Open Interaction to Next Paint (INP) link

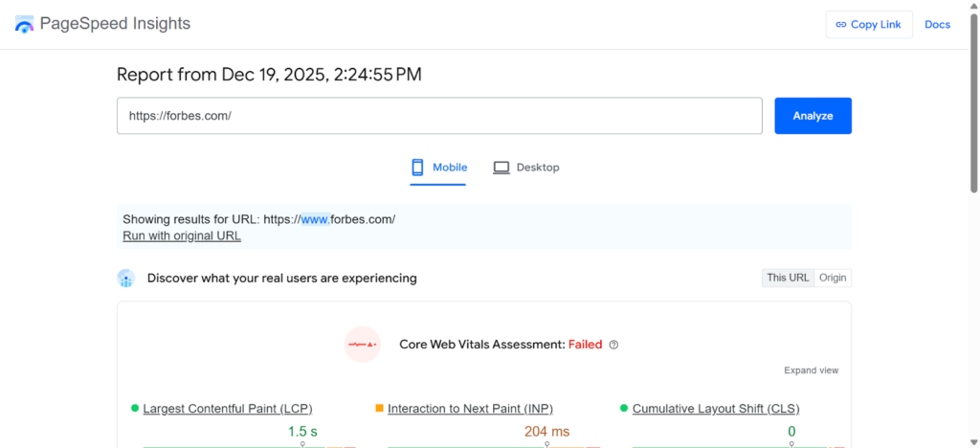click(470, 409)
